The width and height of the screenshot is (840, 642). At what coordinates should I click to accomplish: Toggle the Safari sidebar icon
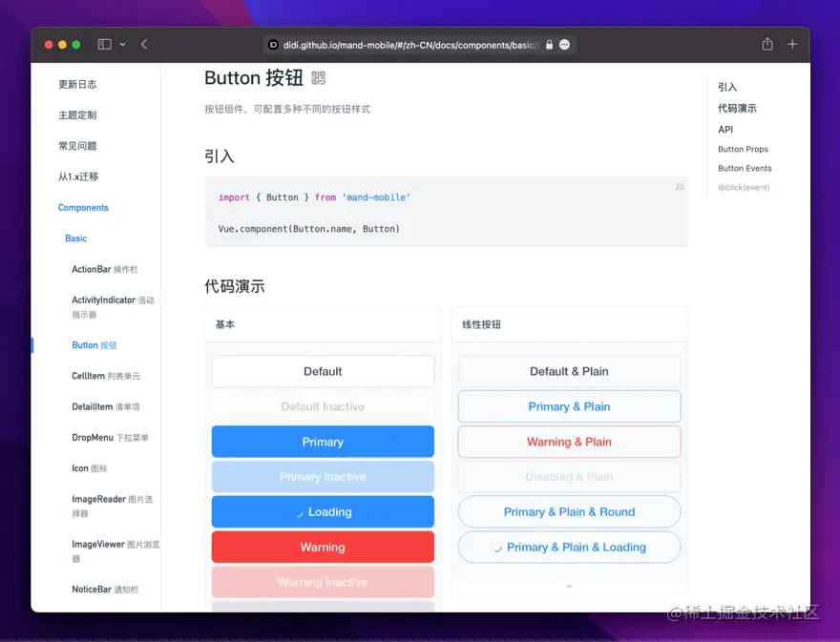pyautogui.click(x=103, y=44)
